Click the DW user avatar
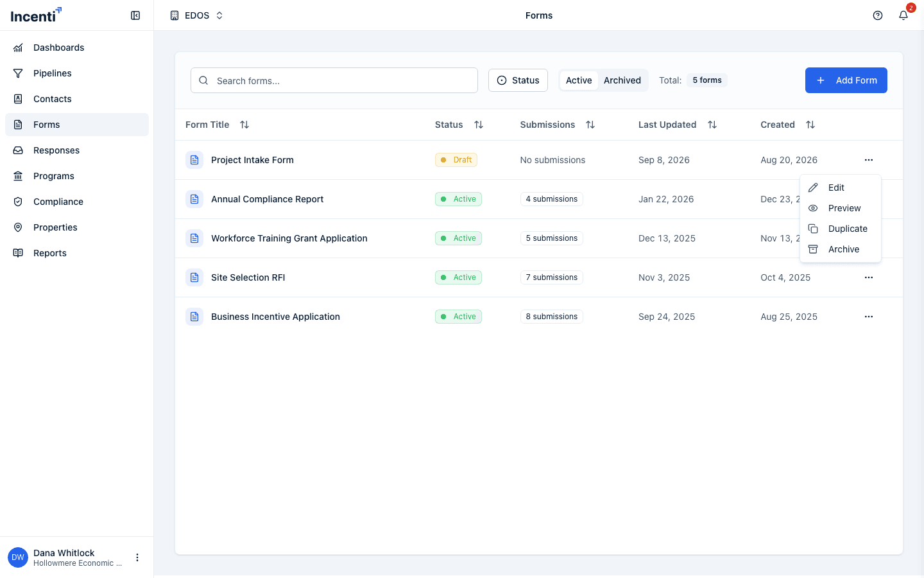 pos(18,557)
